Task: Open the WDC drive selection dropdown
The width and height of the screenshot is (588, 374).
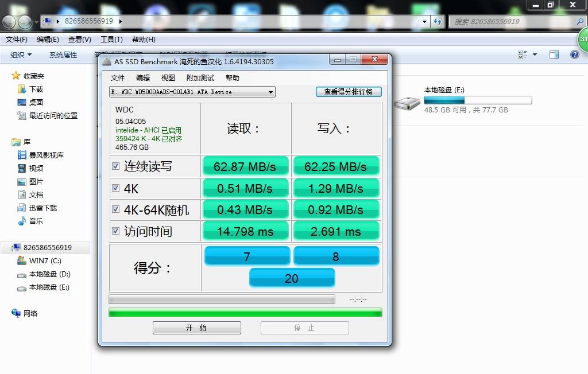Action: pos(270,92)
